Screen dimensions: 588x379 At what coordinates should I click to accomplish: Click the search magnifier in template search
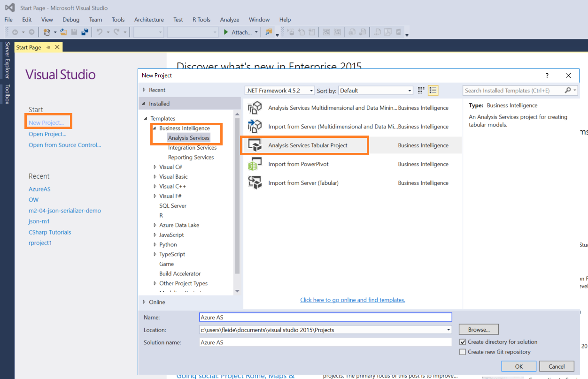coord(568,91)
